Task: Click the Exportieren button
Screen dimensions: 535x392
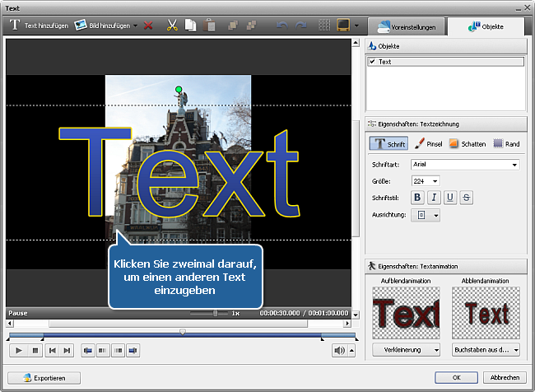Action: (x=46, y=377)
